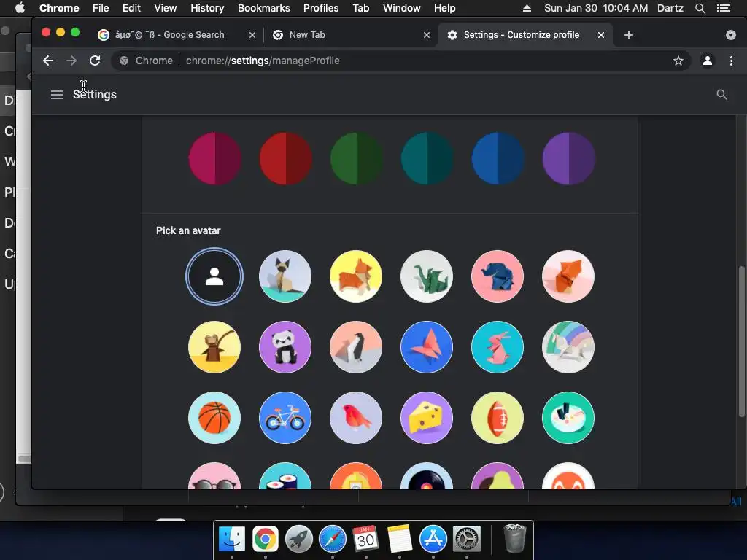Choose the blue origami elephant avatar
This screenshot has height=560, width=747.
[x=498, y=276]
